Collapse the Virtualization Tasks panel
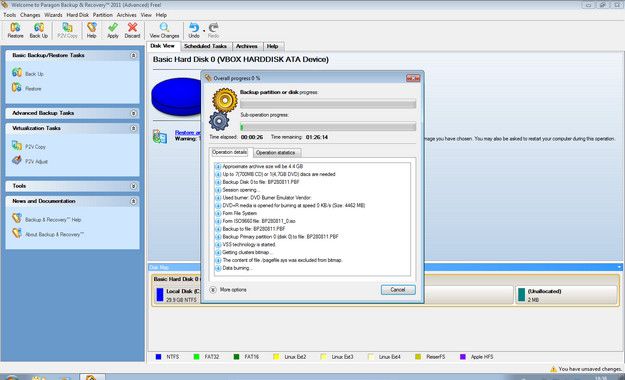The height and width of the screenshot is (380, 625). point(134,128)
